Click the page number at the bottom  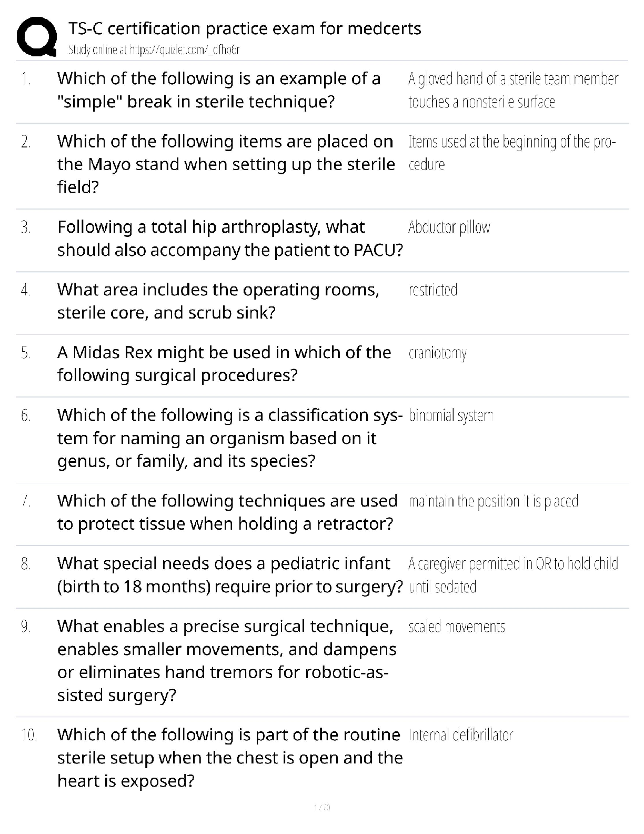[x=321, y=807]
